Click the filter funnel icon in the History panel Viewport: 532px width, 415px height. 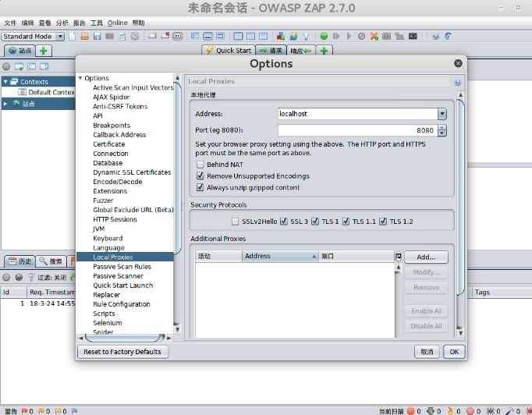[x=31, y=277]
